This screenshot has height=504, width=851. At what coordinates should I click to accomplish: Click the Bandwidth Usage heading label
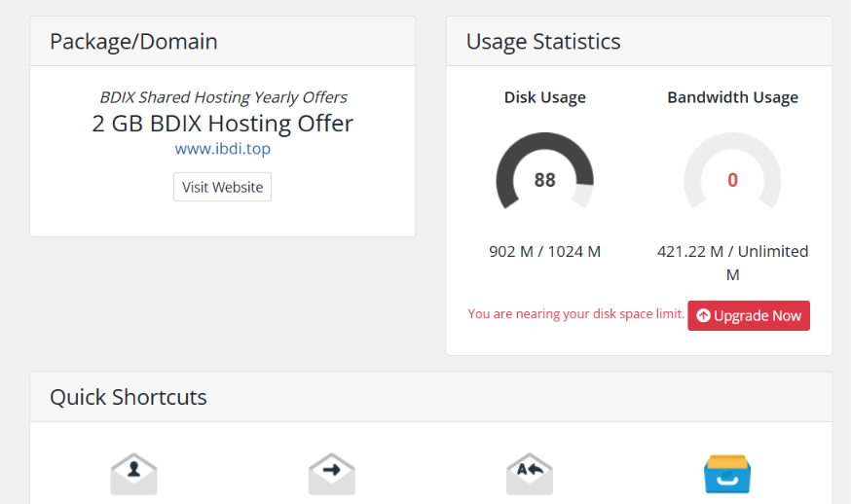[x=732, y=97]
